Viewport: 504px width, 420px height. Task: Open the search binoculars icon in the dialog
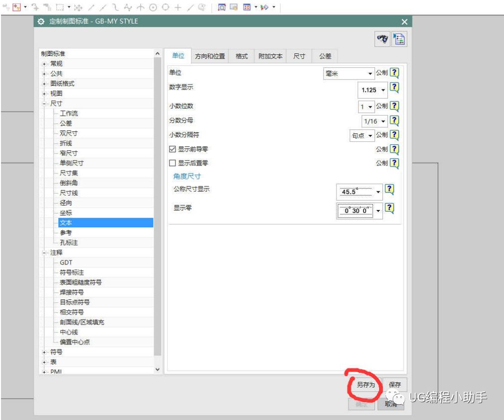click(382, 39)
